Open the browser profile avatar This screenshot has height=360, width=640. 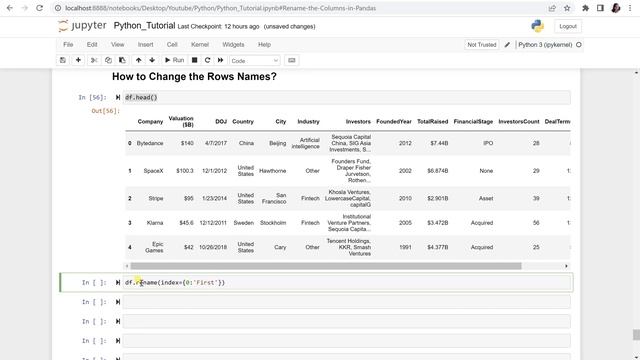pos(616,8)
